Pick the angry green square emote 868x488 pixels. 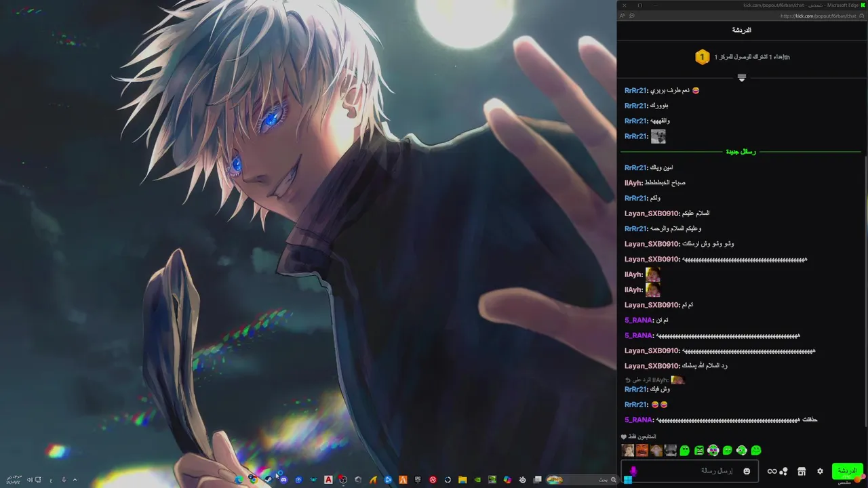pyautogui.click(x=699, y=450)
